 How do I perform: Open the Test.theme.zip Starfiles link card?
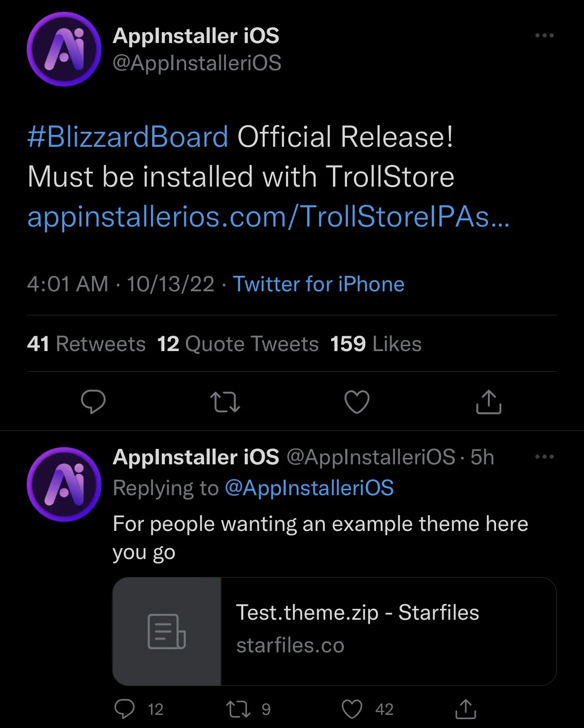point(334,631)
